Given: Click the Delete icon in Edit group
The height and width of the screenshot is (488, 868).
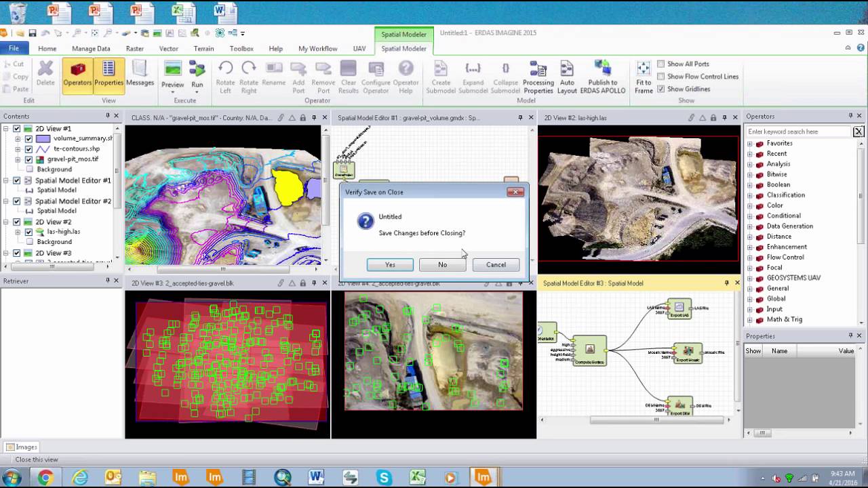Looking at the screenshot, I should (45, 69).
